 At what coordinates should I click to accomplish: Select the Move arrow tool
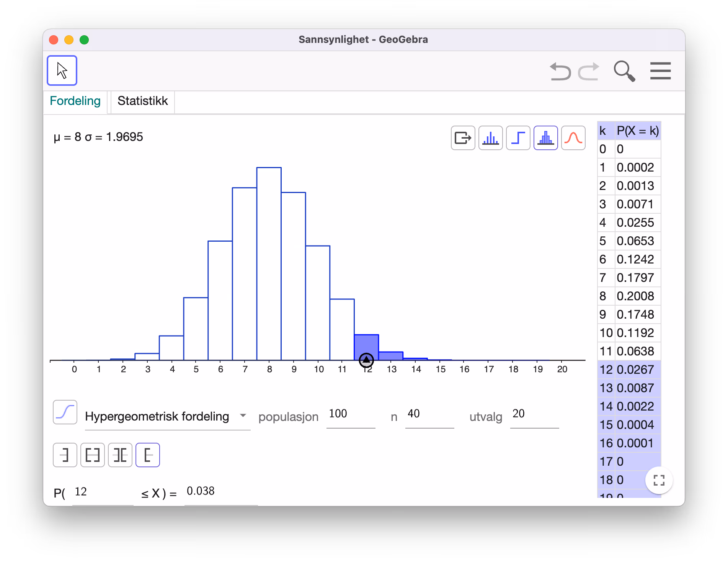(x=62, y=70)
